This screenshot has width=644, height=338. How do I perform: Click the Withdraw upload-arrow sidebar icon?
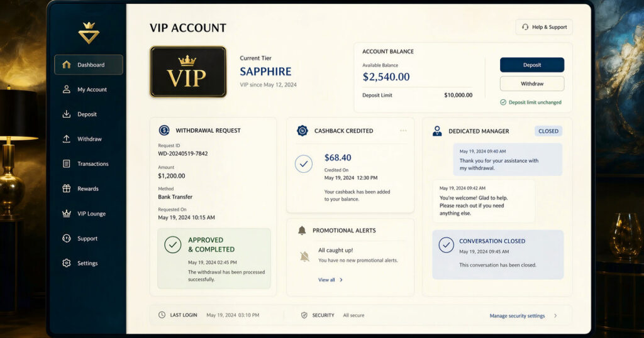point(67,139)
